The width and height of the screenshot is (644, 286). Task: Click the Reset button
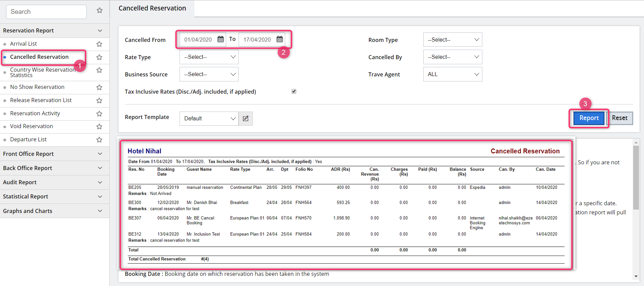[x=620, y=118]
